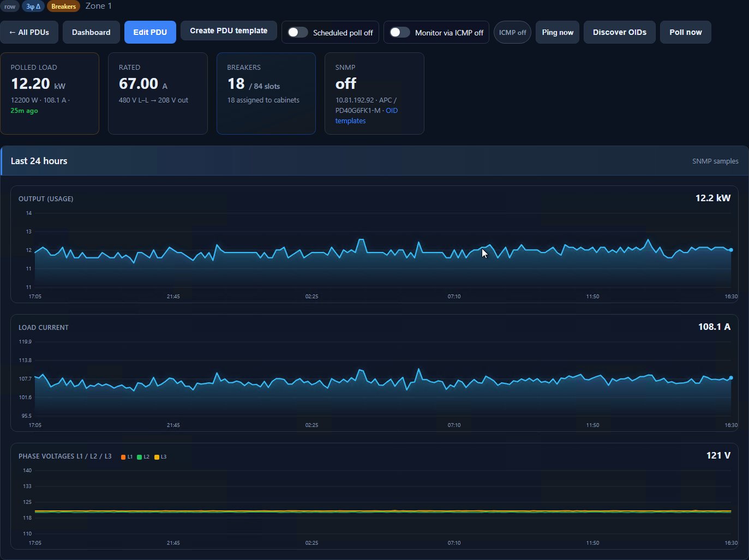Click the Edit PDU button
This screenshot has height=560, width=749.
[x=150, y=32]
